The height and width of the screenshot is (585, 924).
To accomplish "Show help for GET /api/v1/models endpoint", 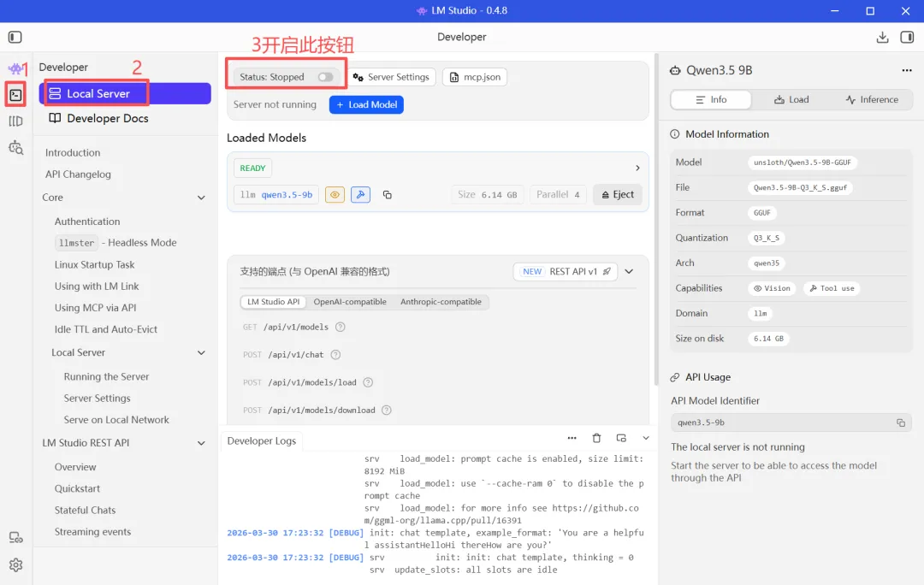I will tap(340, 327).
